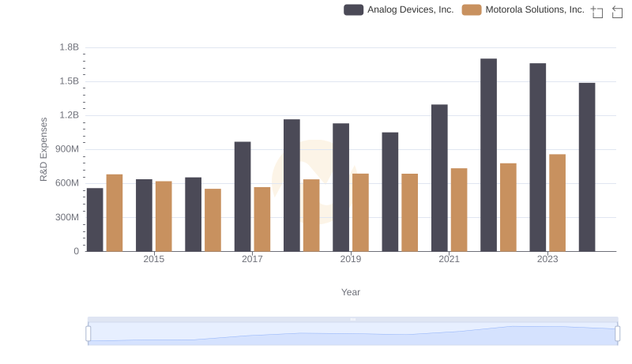Click the Analog Devices 2022 bar
The image size is (632, 364).
click(x=488, y=155)
